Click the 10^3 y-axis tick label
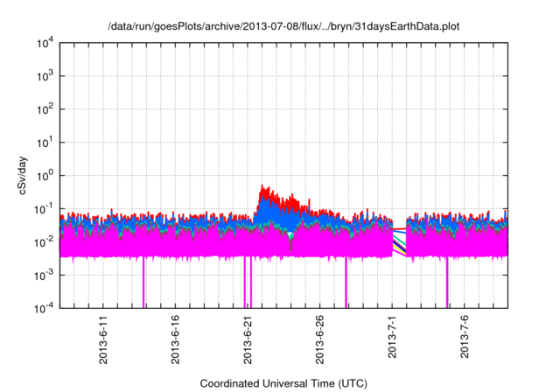This screenshot has height=392, width=560. tap(45, 76)
